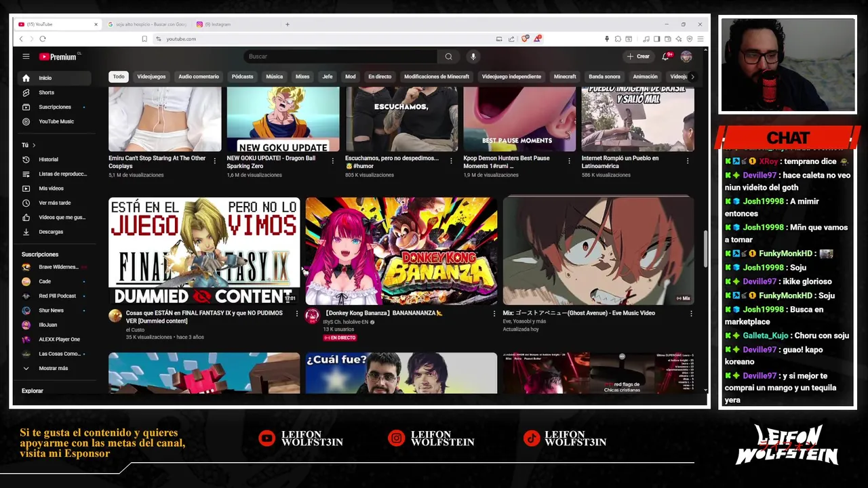Image resolution: width=868 pixels, height=488 pixels.
Task: Open more options for Emiru cosplay video
Action: [214, 161]
